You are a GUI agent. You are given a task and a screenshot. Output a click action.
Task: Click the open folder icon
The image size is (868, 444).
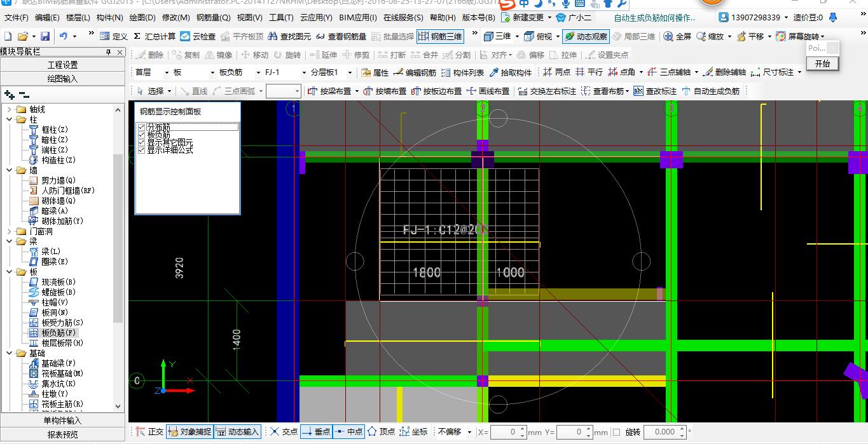23,36
